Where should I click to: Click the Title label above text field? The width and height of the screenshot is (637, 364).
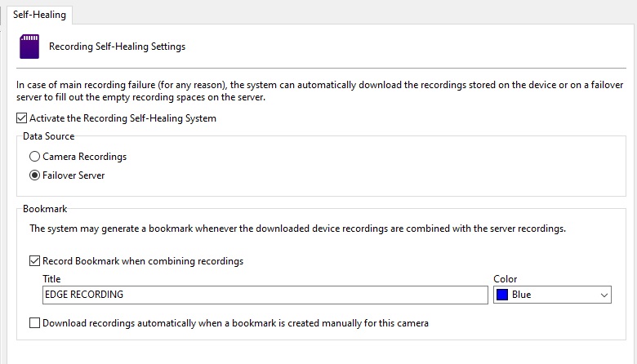(51, 279)
